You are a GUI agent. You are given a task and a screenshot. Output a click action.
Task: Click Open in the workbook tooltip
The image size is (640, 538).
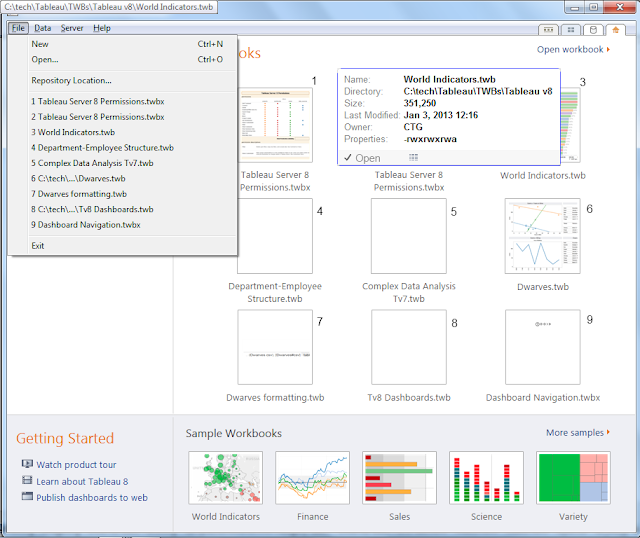(x=362, y=158)
